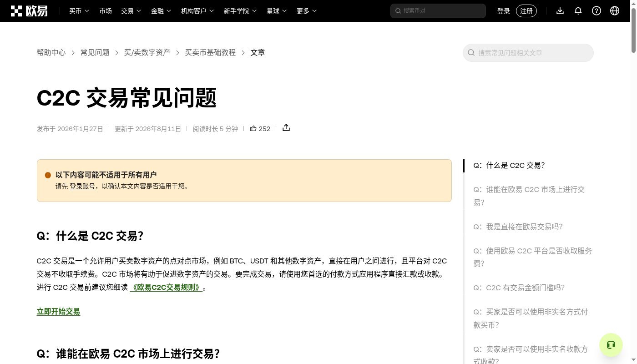This screenshot has height=364, width=637.
Task: Jump to 买家是否可以使用非实名方式付款买币 in contents
Action: 531,318
